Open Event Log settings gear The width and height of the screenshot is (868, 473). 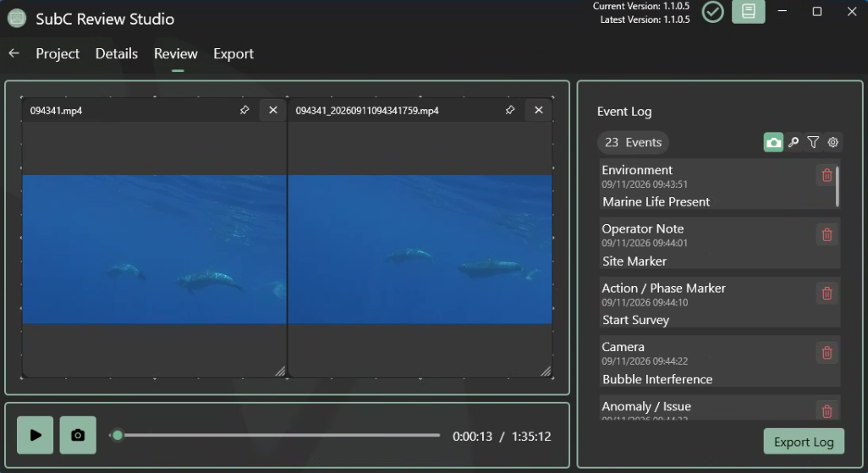pyautogui.click(x=832, y=142)
